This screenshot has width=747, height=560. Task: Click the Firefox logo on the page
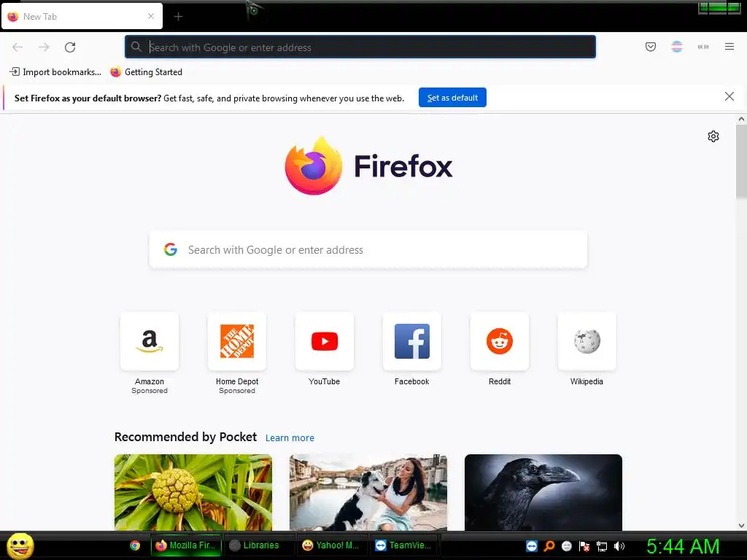368,166
